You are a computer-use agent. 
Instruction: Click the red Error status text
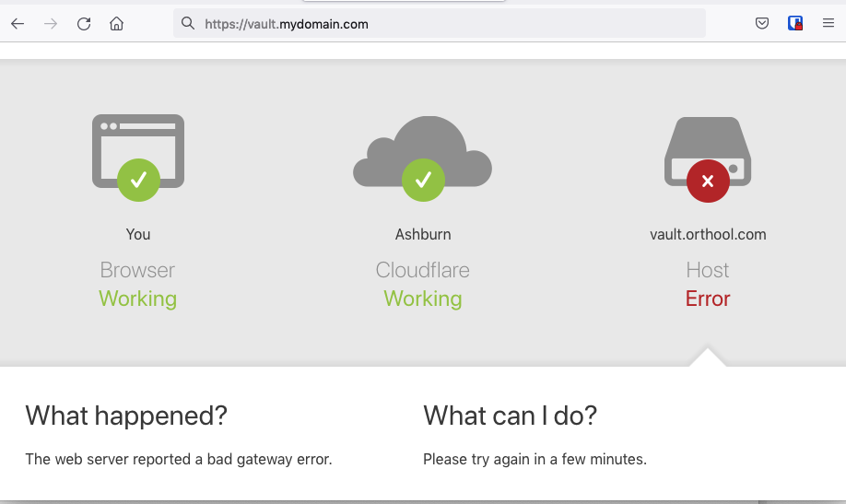(708, 299)
